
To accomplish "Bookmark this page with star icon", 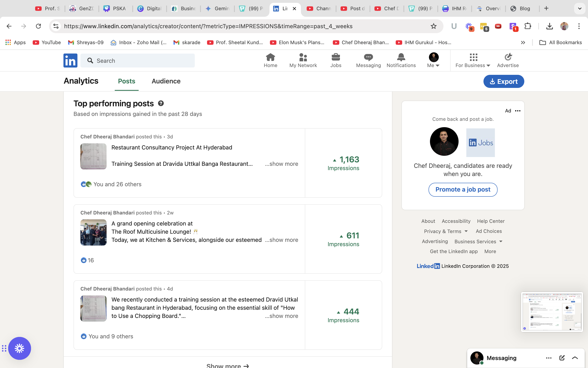I will click(x=433, y=26).
